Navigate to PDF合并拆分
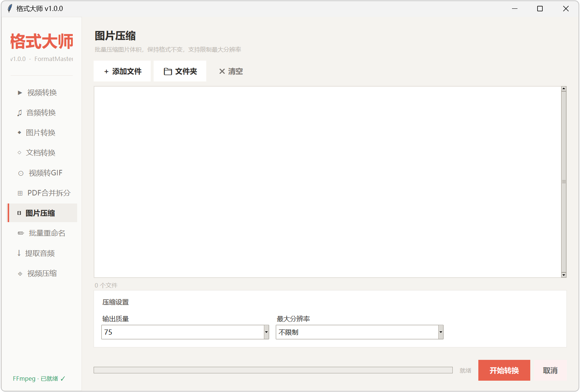The width and height of the screenshot is (580, 392). point(42,193)
